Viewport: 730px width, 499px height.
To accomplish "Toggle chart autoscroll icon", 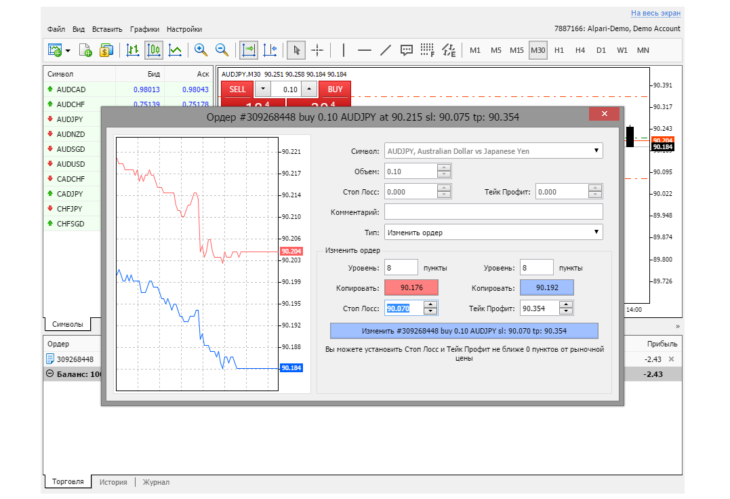I will [x=249, y=50].
